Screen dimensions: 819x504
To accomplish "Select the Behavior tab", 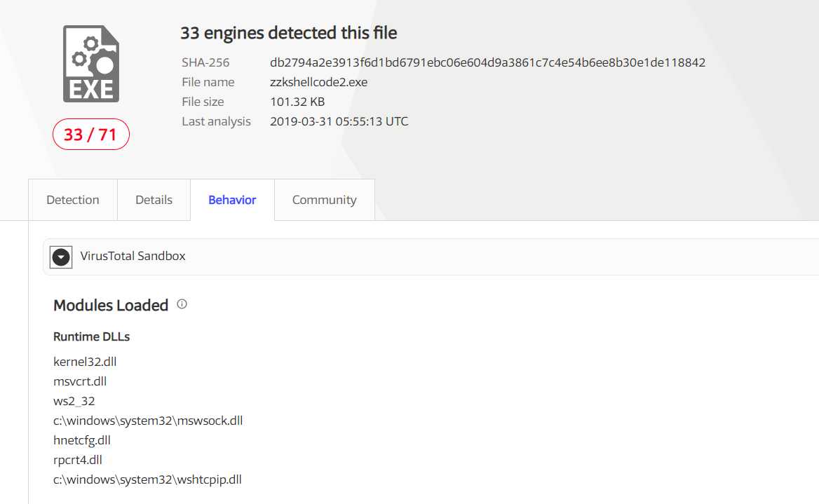I will pos(232,200).
